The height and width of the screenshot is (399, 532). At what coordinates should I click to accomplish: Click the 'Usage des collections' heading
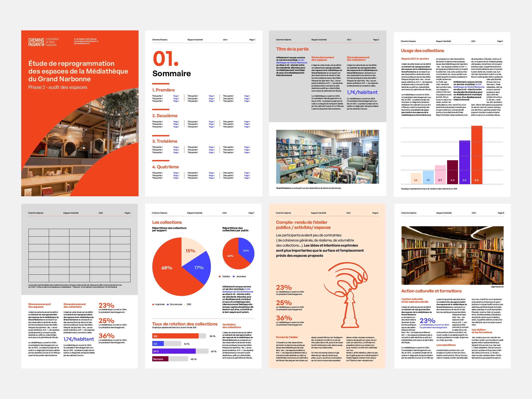point(422,51)
